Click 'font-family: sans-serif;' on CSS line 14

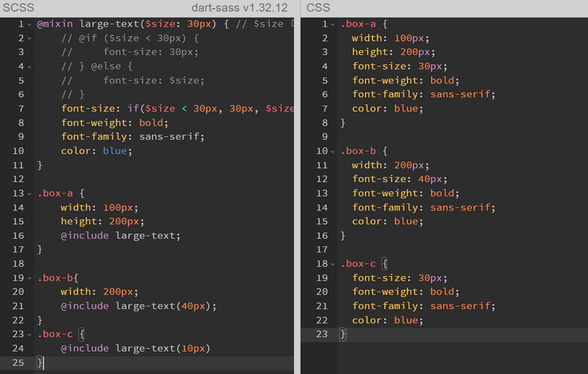click(x=423, y=207)
